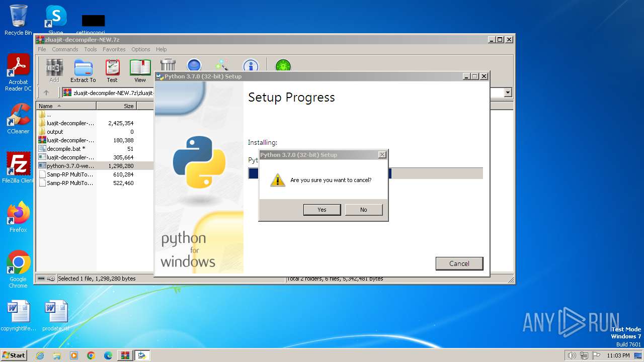
Task: Open the Options menu
Action: tap(141, 49)
